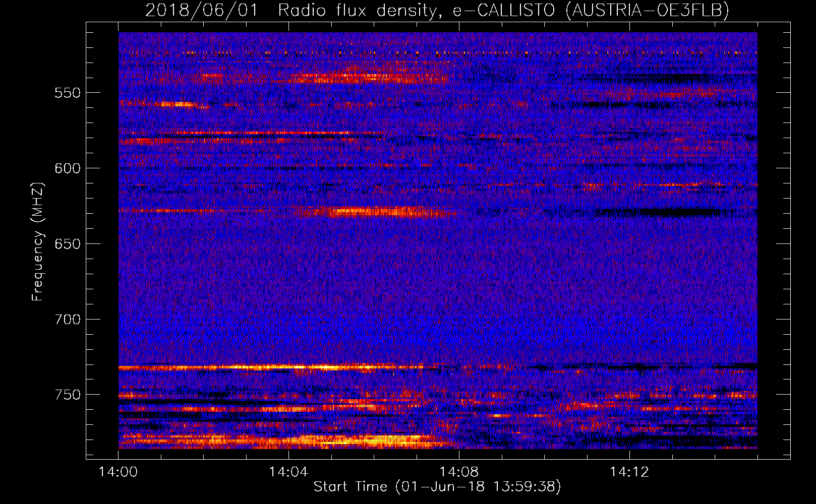Click the 'Start Time (01-Jun-18 13:59:38)' label
Screen dimensions: 816x504
pos(437,487)
